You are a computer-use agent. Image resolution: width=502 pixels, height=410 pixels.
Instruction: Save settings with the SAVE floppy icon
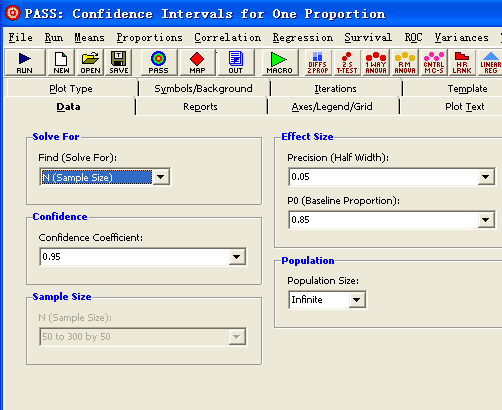click(x=119, y=62)
